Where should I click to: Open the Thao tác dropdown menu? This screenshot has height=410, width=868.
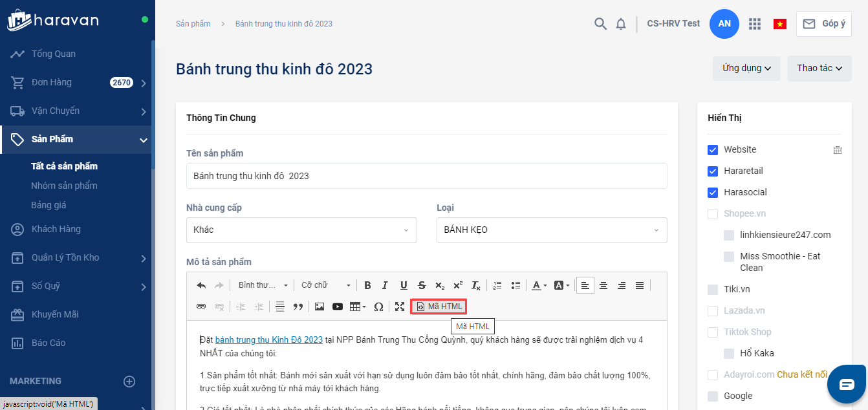pyautogui.click(x=819, y=68)
